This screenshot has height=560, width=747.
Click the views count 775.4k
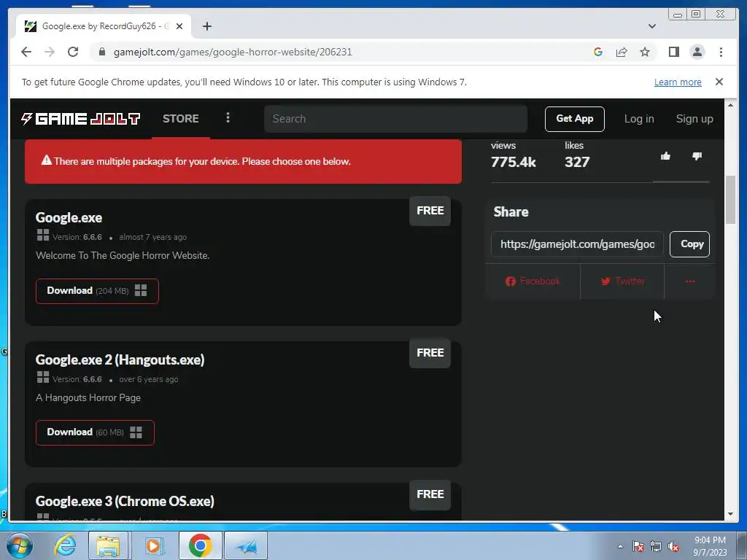click(513, 163)
